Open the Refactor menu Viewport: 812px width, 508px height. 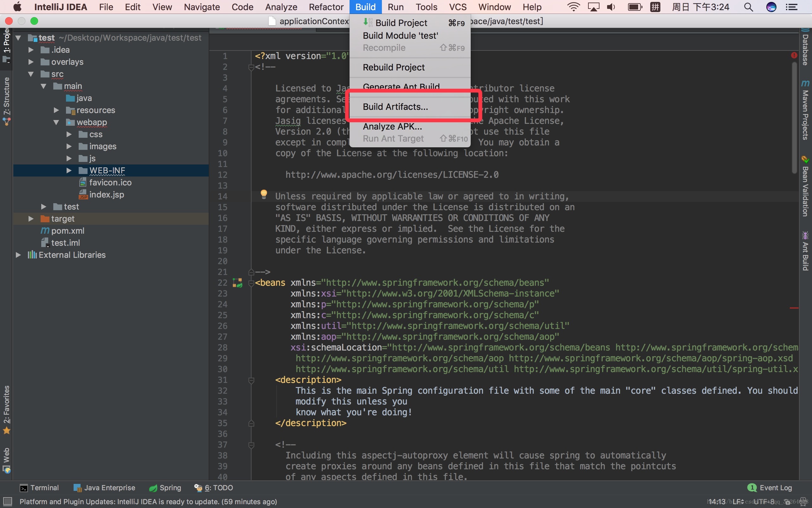point(326,7)
